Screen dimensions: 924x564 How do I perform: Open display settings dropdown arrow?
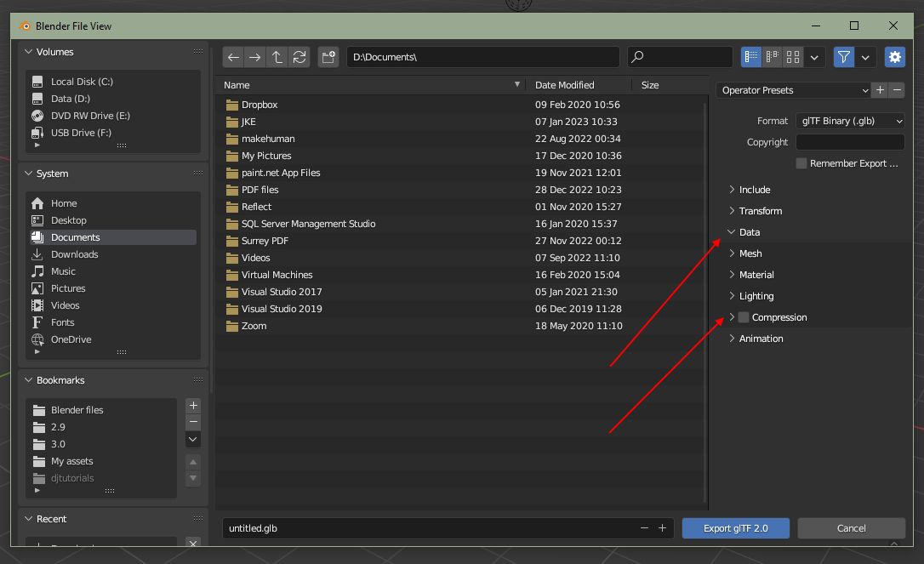814,57
